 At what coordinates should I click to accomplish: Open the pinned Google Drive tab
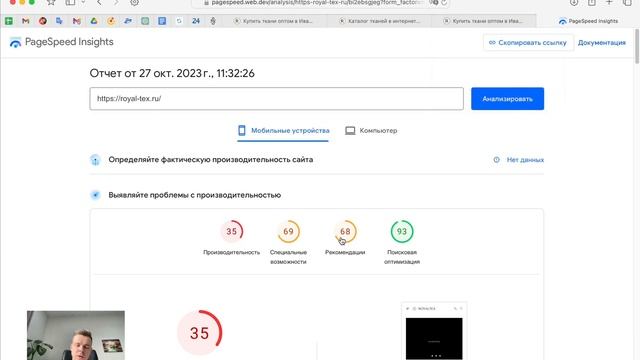(94, 21)
